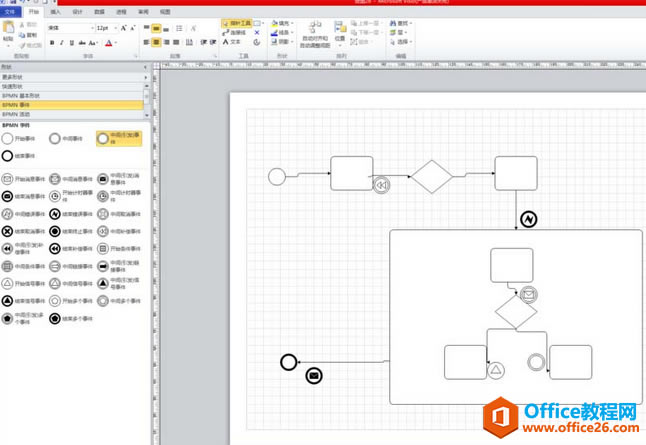Switch to the 设计 (Design) ribbon tab

pyautogui.click(x=78, y=11)
